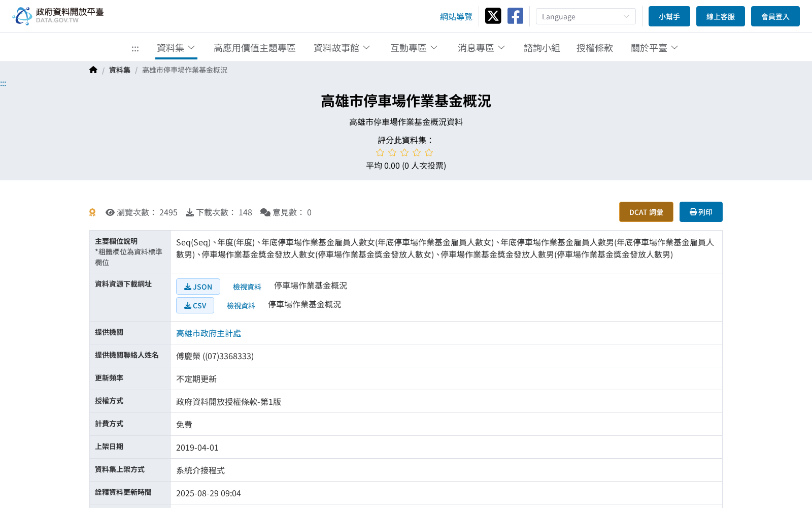Open 檢視資料 for the CSV resource
812x508 pixels.
[241, 306]
